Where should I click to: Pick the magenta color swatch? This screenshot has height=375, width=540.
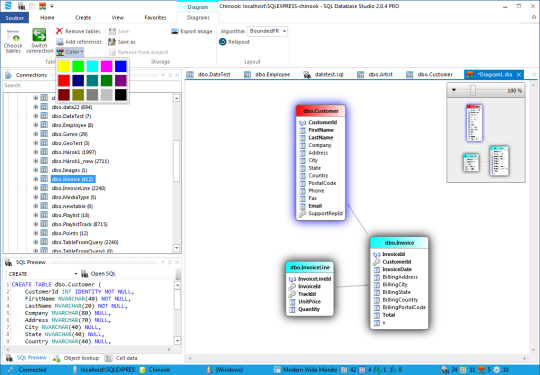[x=106, y=66]
